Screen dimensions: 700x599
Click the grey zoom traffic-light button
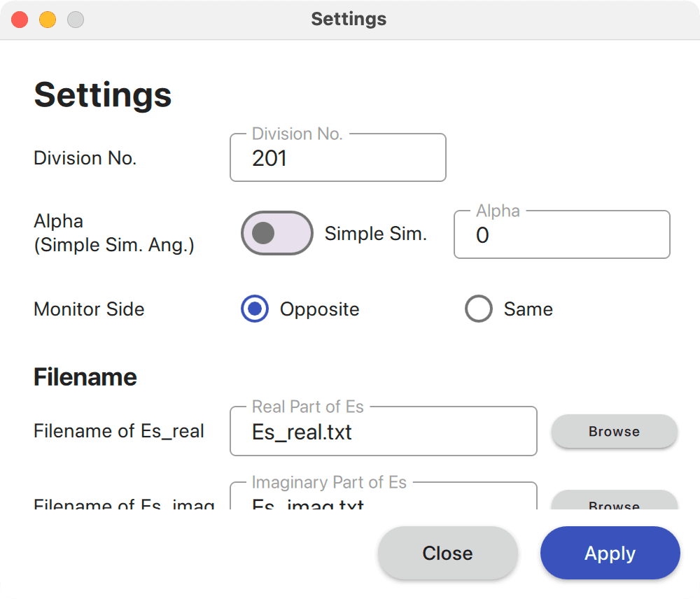[x=74, y=20]
